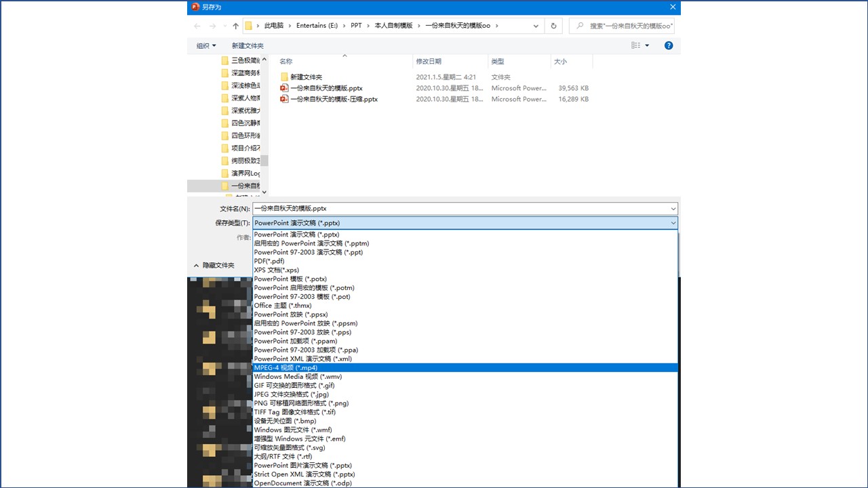Viewport: 868px width, 488px height.
Task: Click the 本人自制模版 breadcrumb in address bar
Action: [x=393, y=26]
